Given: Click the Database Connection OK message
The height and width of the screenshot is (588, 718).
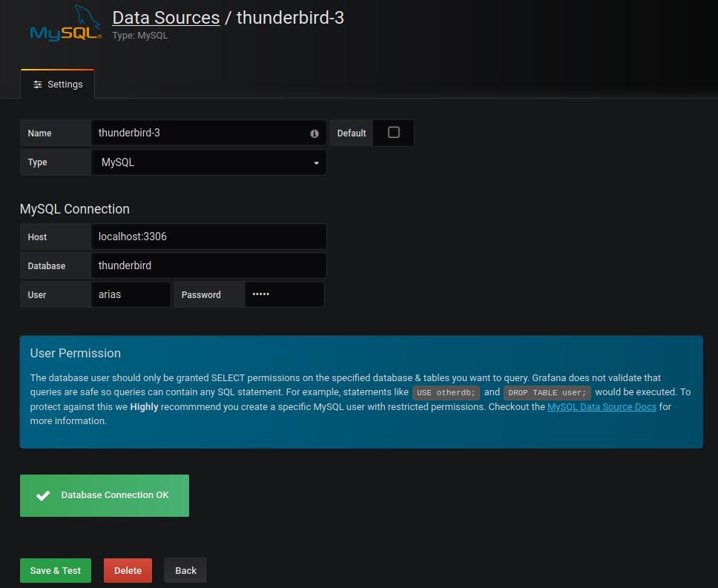Looking at the screenshot, I should 115,495.
